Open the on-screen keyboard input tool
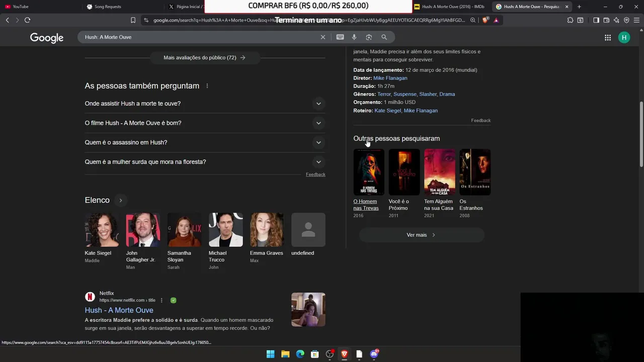Viewport: 644px width, 362px height. click(x=340, y=37)
